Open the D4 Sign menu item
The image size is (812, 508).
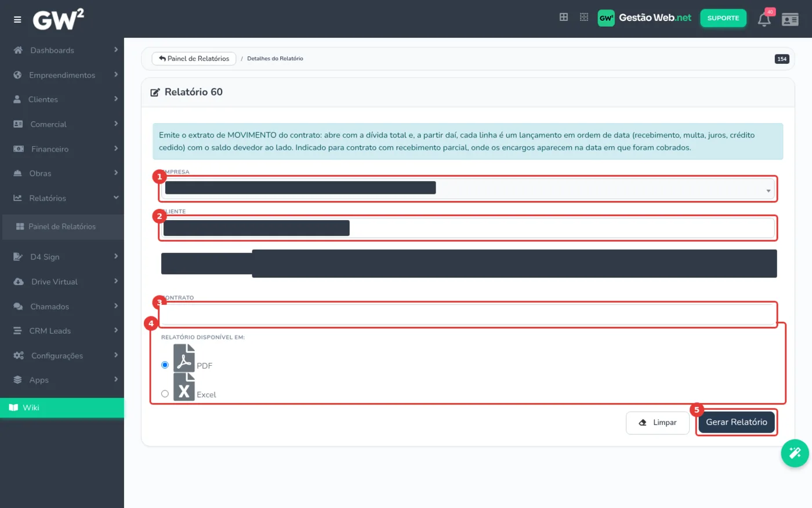(62, 257)
